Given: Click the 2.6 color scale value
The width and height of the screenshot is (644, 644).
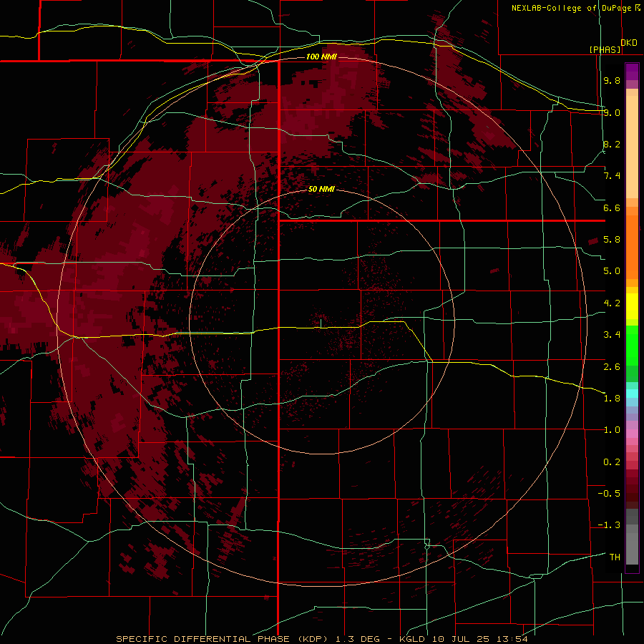Looking at the screenshot, I should [x=612, y=367].
